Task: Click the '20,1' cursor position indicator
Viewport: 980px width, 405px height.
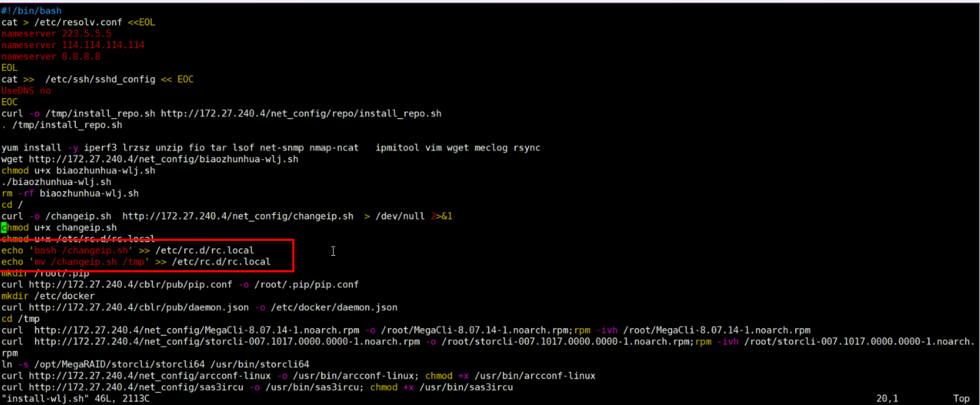Action: pos(887,399)
